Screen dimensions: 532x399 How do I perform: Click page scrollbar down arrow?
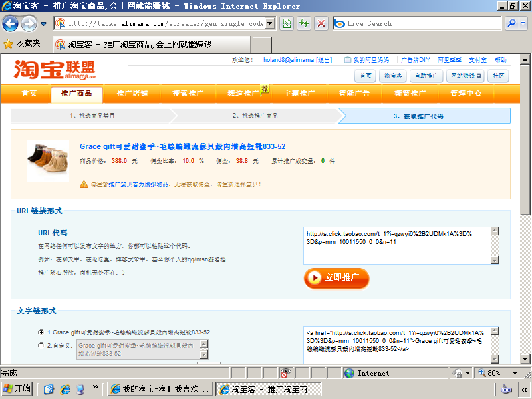[525, 358]
